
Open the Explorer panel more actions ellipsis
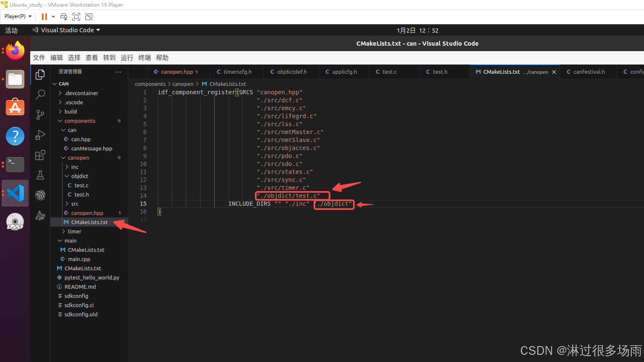[x=118, y=72]
